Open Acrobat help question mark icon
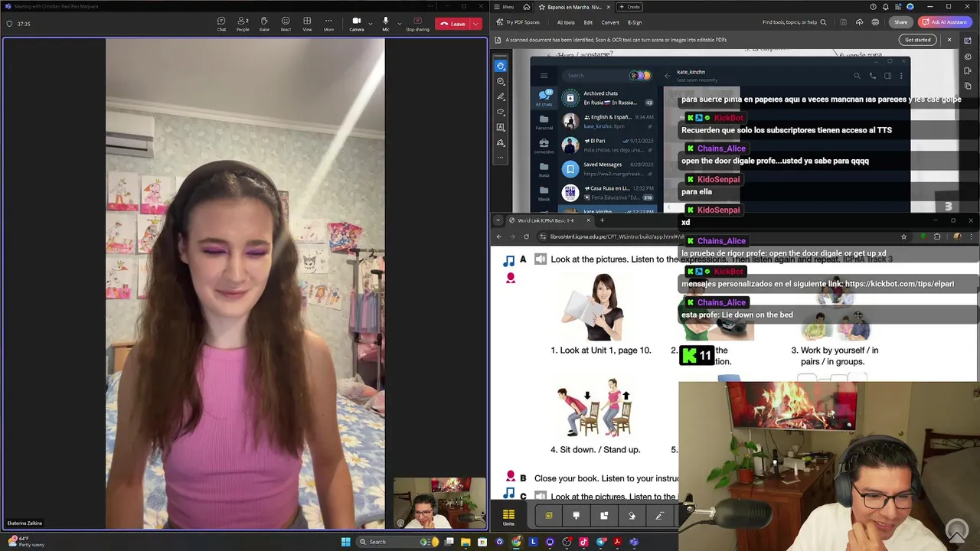Viewport: 980px width, 551px height. click(872, 7)
